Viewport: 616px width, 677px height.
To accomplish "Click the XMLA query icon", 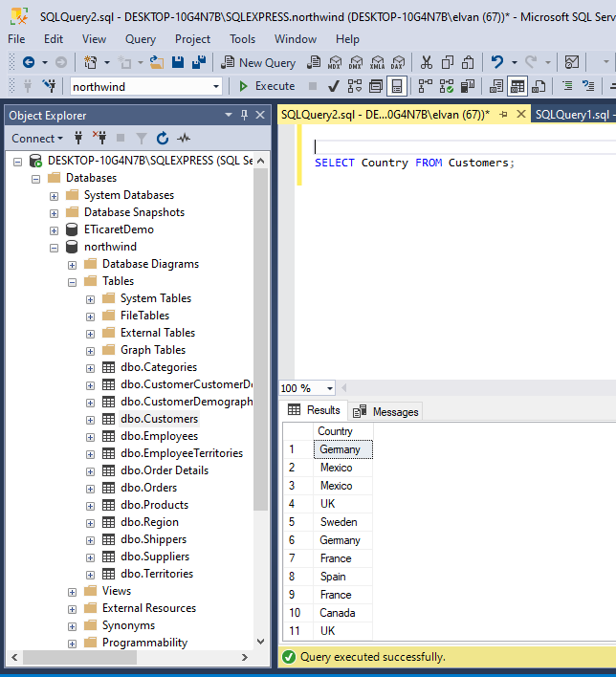I will 377,62.
